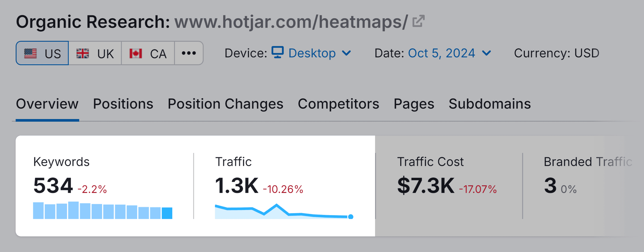Screen dimensions: 644x252
Task: Expand more countries with the ellipsis menu
Action: pos(188,53)
